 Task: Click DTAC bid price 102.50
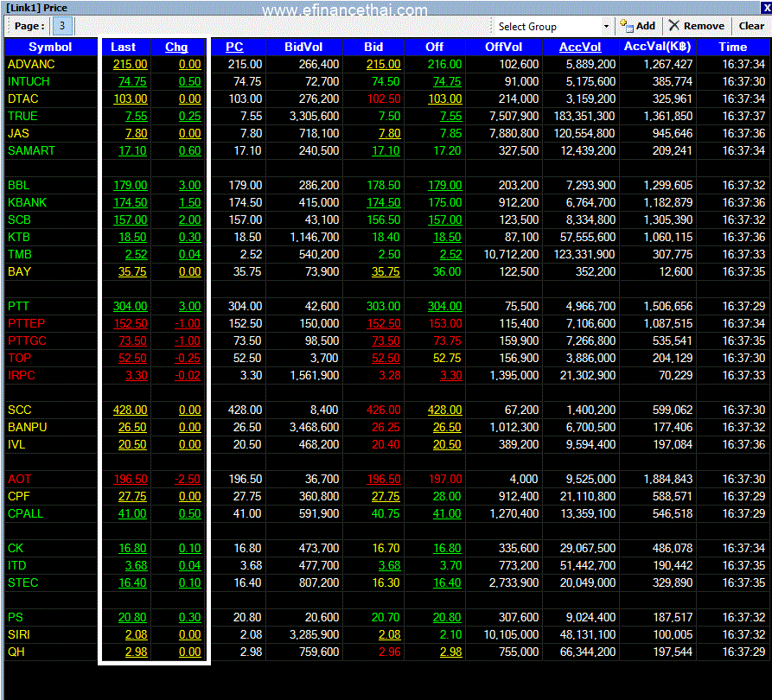(384, 99)
